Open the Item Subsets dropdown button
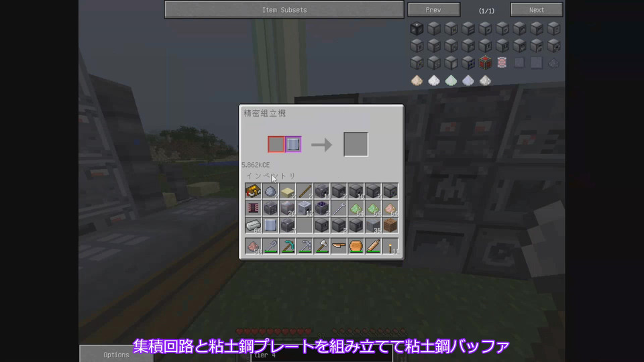This screenshot has width=644, height=362. point(284,9)
